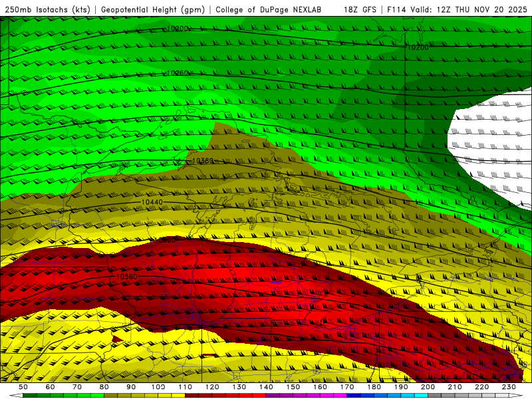Screen dimensions: 532x399
Task: Click the 10260 height contour label
Action: tap(178, 73)
